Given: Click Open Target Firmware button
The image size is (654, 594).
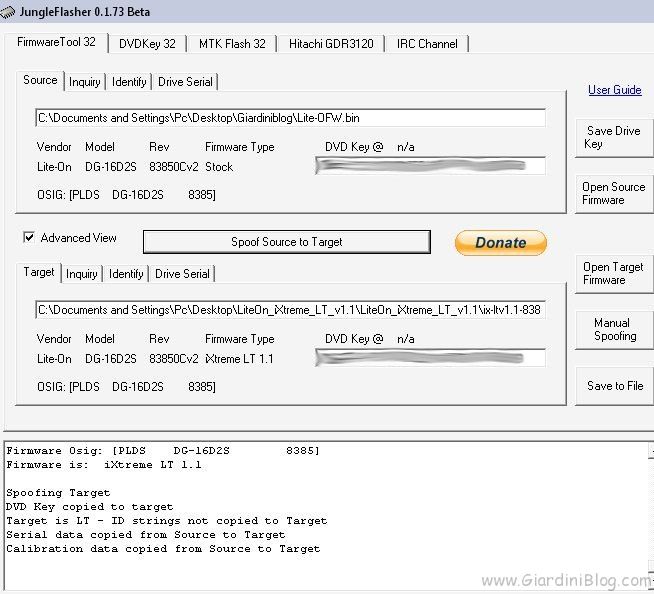Looking at the screenshot, I should pyautogui.click(x=614, y=274).
